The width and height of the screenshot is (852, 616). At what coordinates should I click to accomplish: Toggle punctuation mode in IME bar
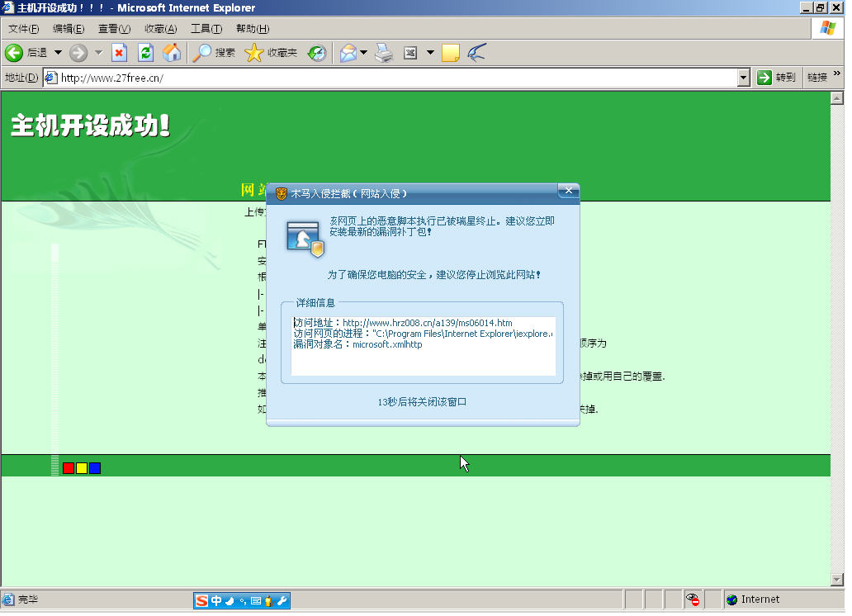pyautogui.click(x=243, y=601)
